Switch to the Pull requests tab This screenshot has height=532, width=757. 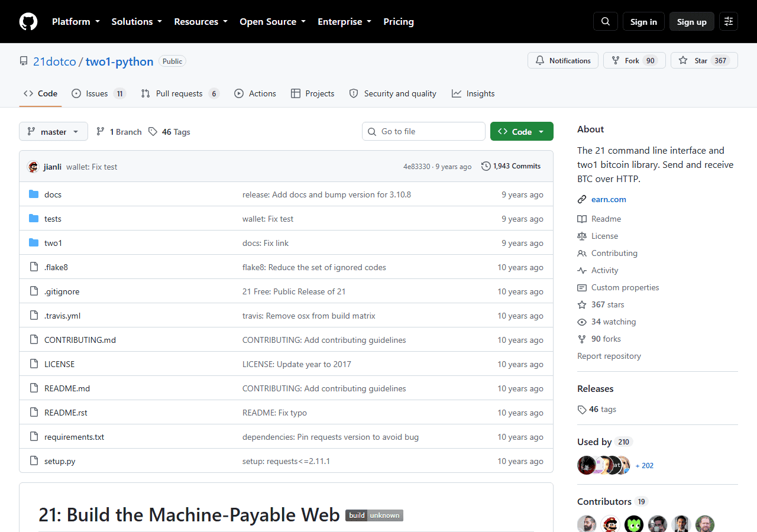[x=180, y=93]
